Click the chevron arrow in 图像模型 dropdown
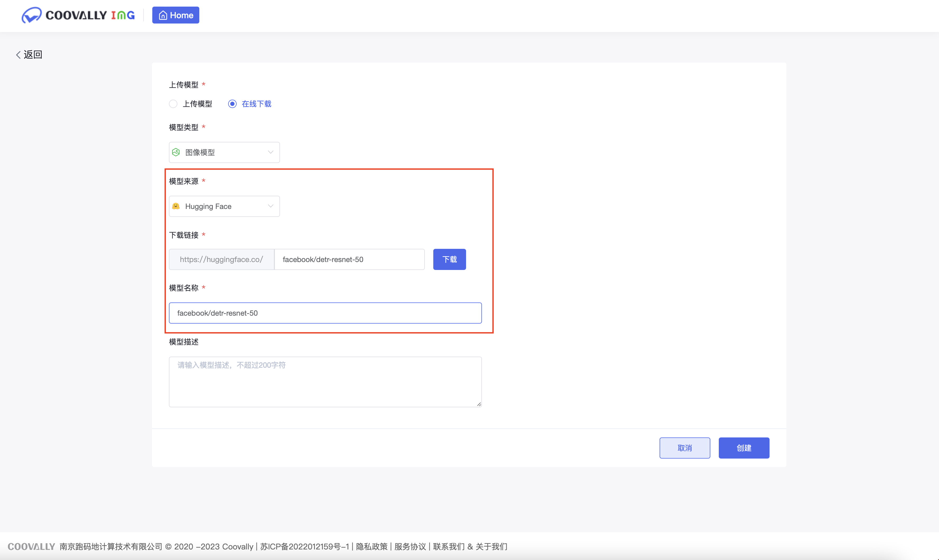939x560 pixels. click(x=270, y=152)
